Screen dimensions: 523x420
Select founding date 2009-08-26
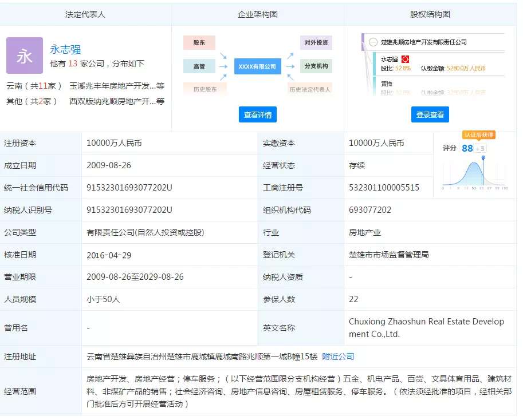[109, 165]
